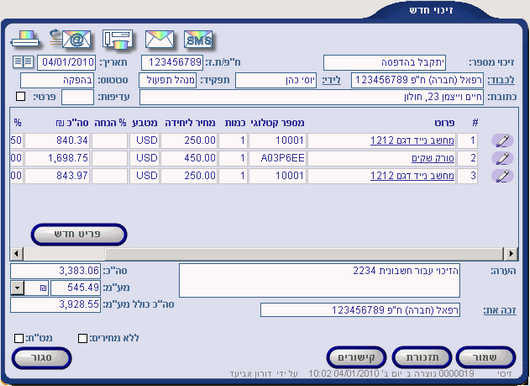
Task: Click the contact field יוסי כהן
Action: (276, 80)
